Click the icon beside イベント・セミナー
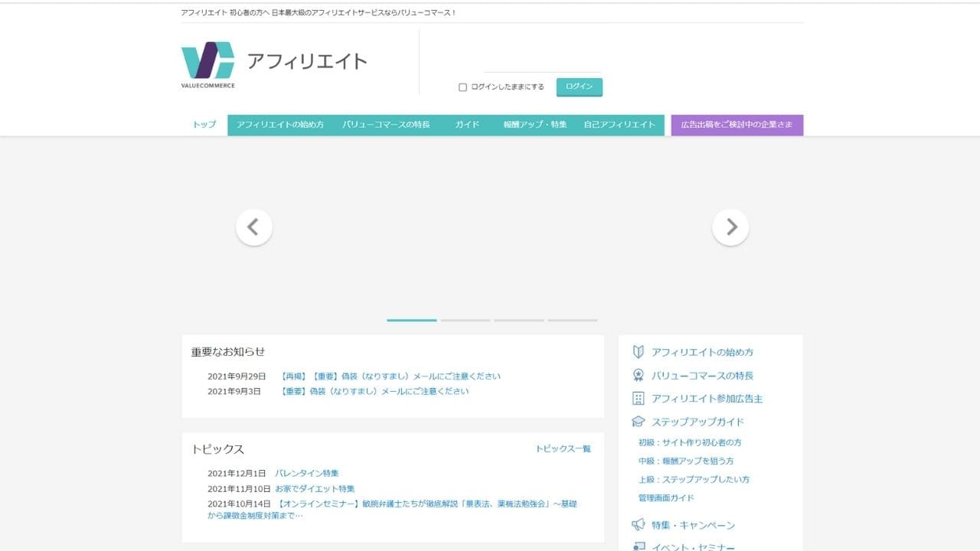Screen dimensions: 980x551 [x=638, y=546]
